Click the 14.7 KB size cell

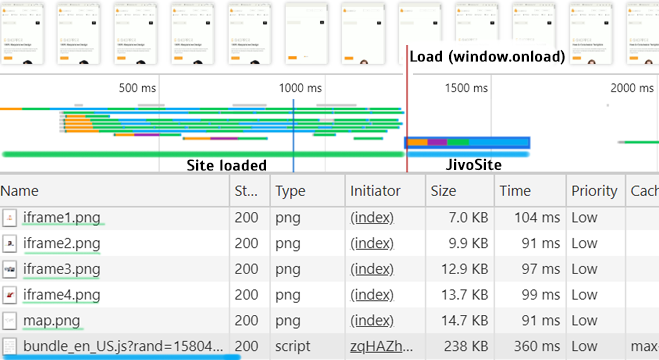tap(460, 321)
